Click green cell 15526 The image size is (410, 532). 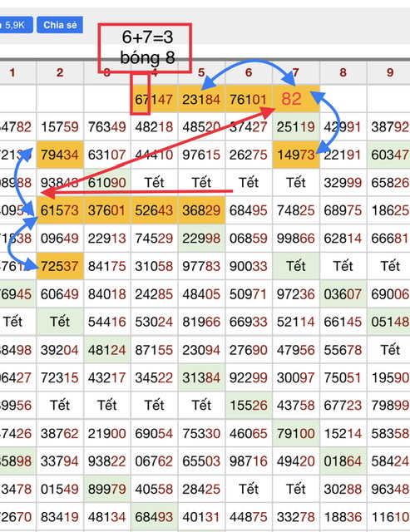click(x=249, y=405)
